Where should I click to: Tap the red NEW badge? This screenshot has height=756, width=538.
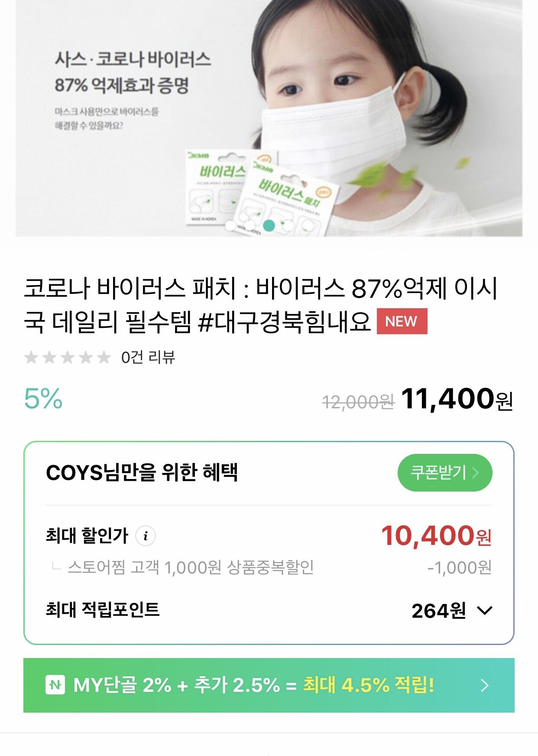(402, 321)
